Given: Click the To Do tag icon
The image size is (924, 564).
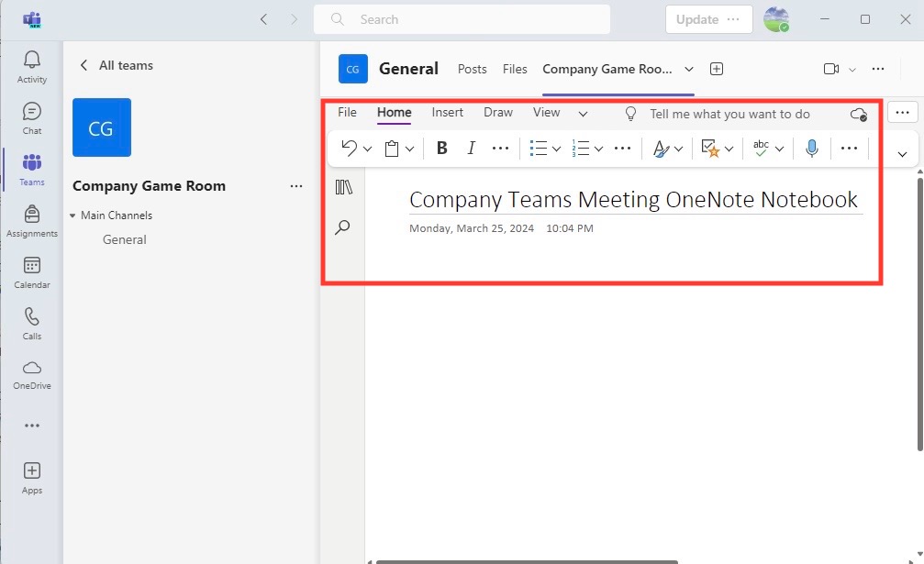Looking at the screenshot, I should (711, 149).
